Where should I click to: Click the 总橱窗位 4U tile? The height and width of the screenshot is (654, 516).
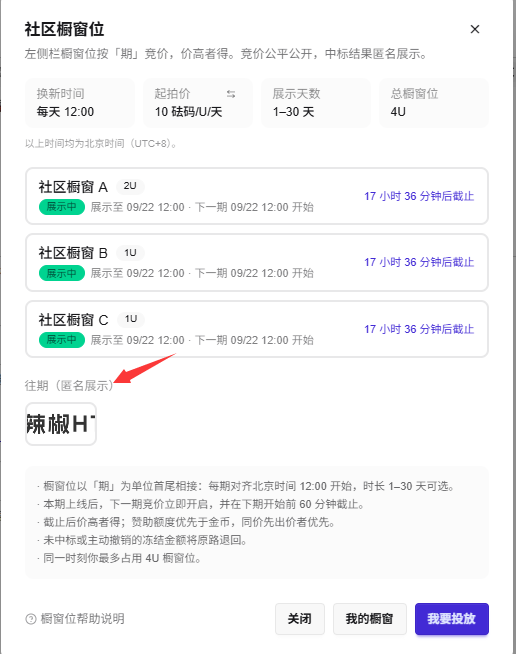(x=434, y=103)
